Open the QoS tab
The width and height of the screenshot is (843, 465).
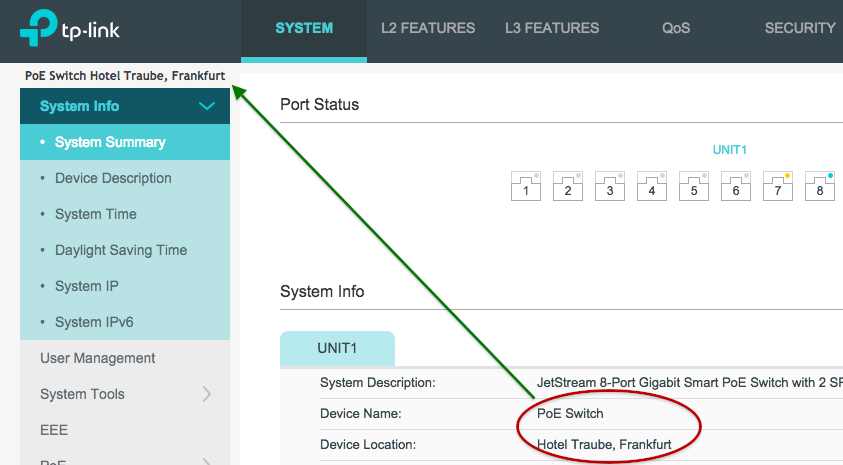click(x=676, y=28)
